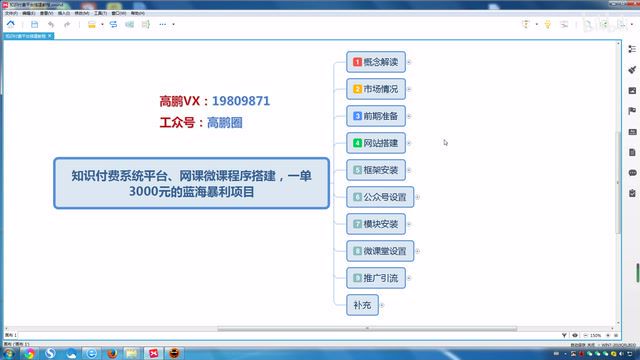Viewport: 640px width, 360px height.
Task: Undo the last action in the toolbar
Action: pos(51,24)
